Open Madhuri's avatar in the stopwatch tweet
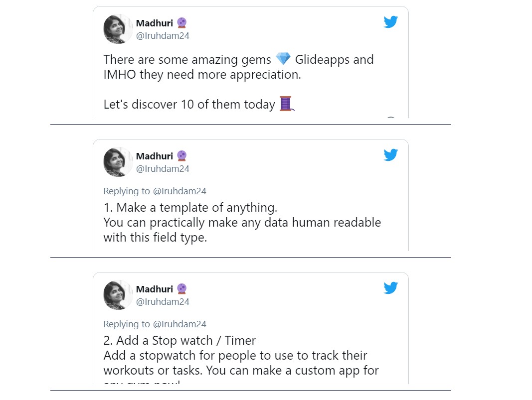 point(118,294)
